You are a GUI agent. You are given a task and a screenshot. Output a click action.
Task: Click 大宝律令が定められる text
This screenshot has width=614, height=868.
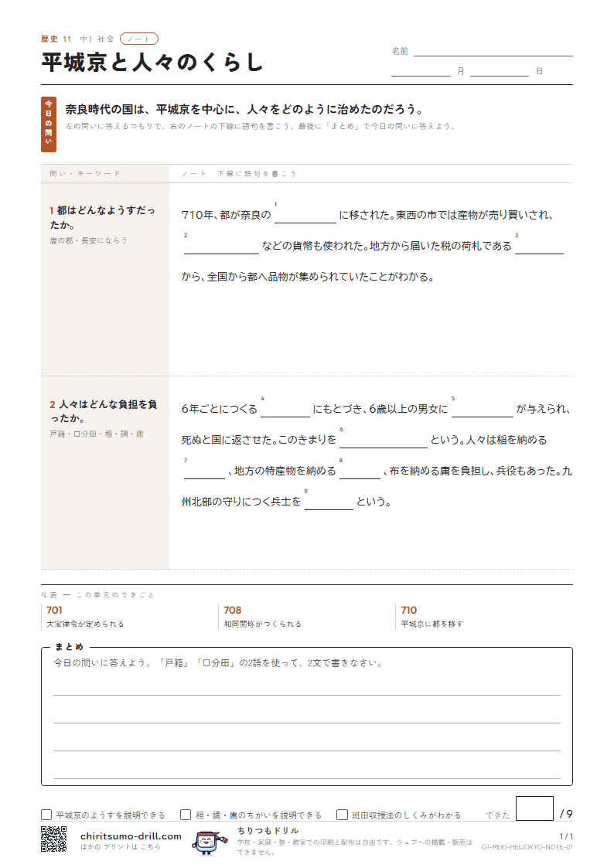coord(85,624)
